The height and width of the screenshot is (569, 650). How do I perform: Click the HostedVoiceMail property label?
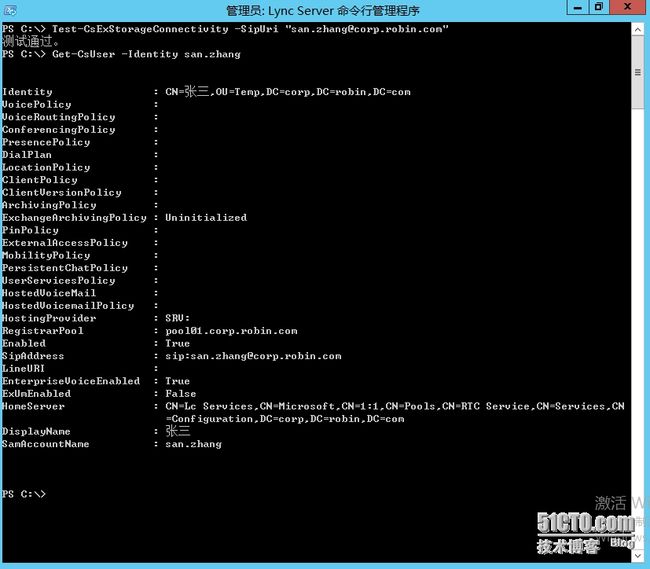click(49, 293)
